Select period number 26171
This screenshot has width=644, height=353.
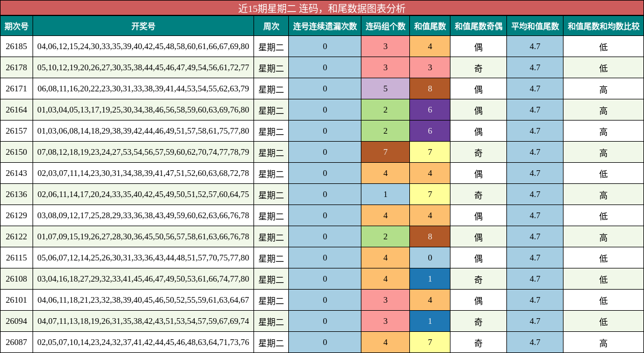[x=17, y=89]
